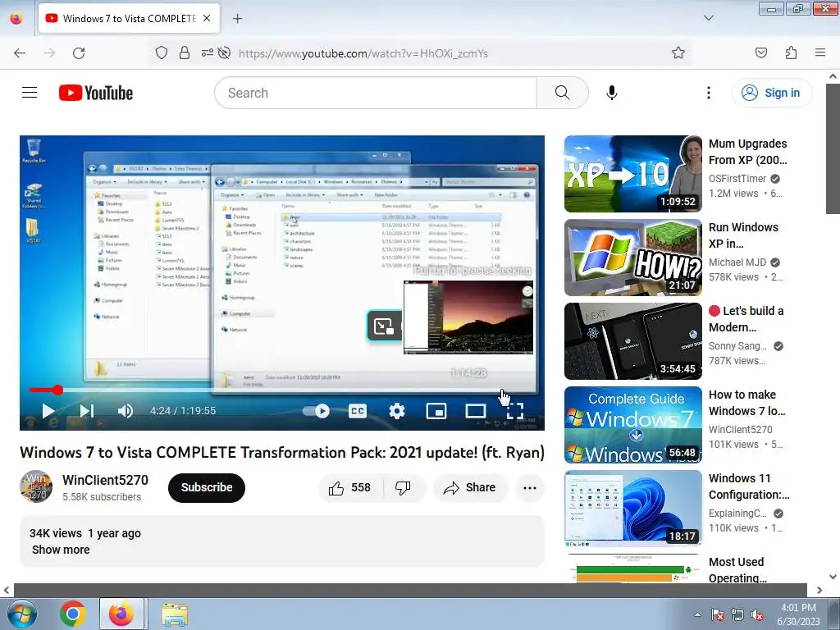The image size is (840, 630).
Task: Sign in to YouTube
Action: [x=772, y=93]
